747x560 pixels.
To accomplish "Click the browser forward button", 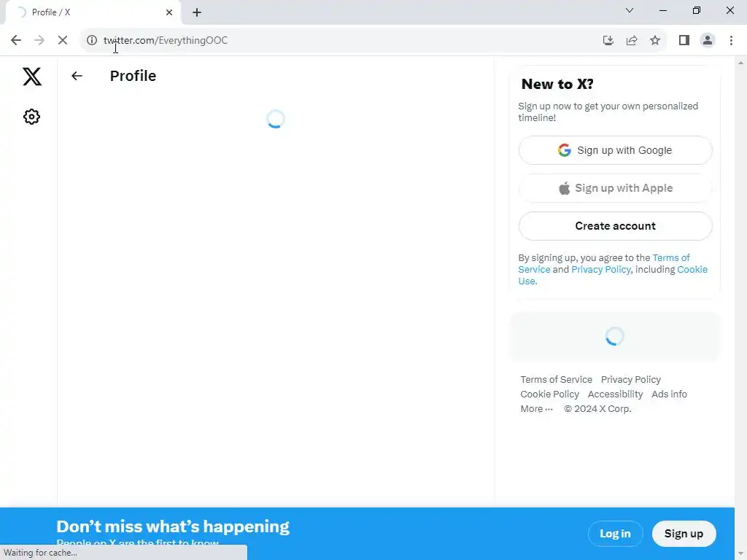I will 39,41.
